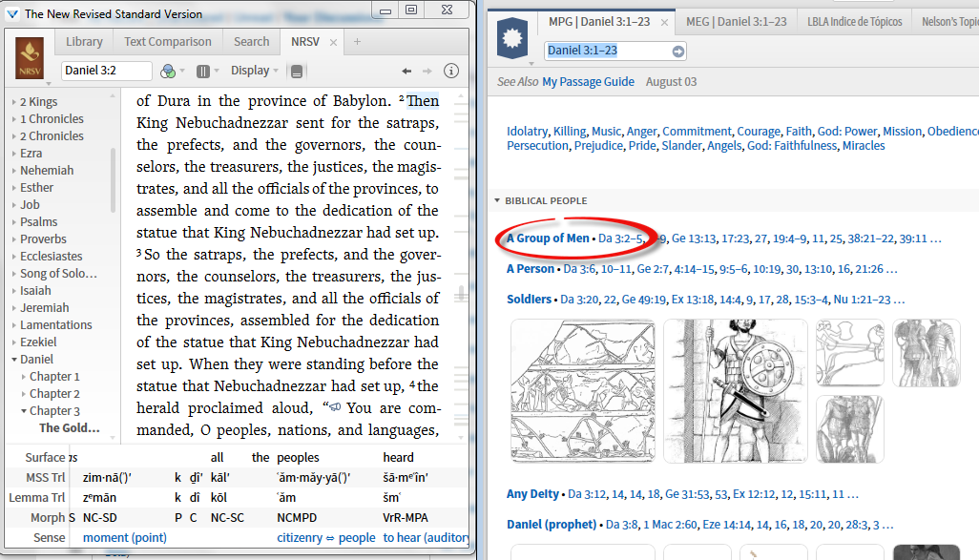The image size is (979, 560).
Task: Collapse the Daniel tree node
Action: pyautogui.click(x=14, y=359)
